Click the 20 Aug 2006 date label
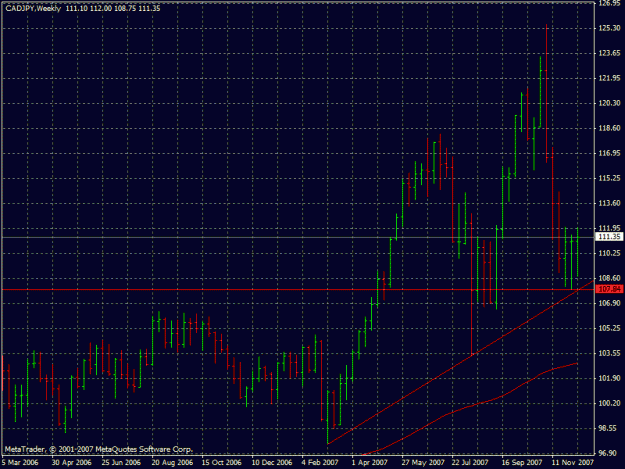Image resolution: width=625 pixels, height=469 pixels. 172,463
